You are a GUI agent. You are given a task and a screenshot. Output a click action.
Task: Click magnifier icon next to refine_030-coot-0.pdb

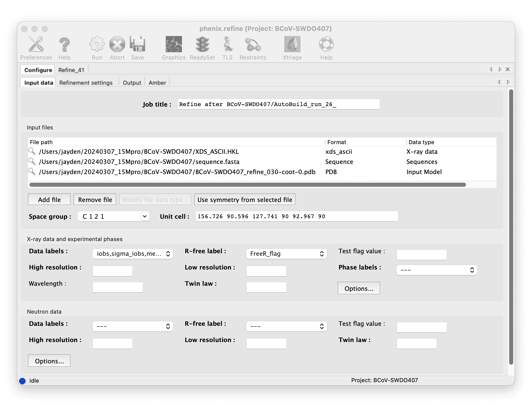pyautogui.click(x=32, y=172)
